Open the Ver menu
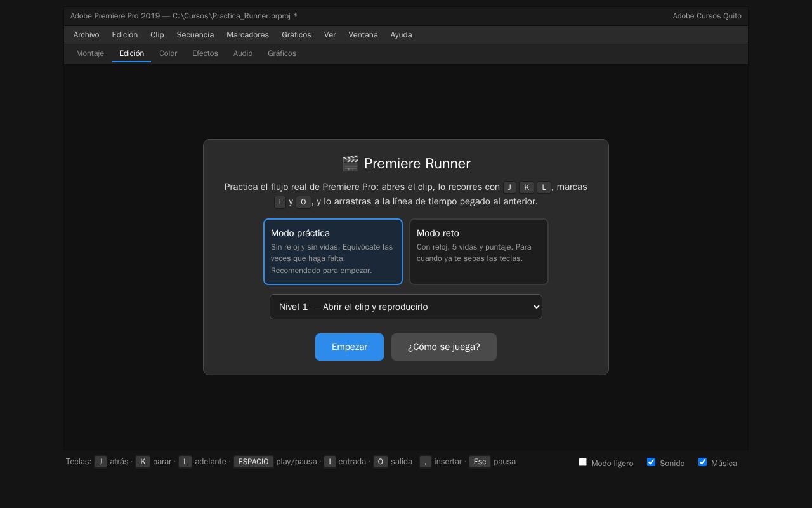 (x=330, y=35)
